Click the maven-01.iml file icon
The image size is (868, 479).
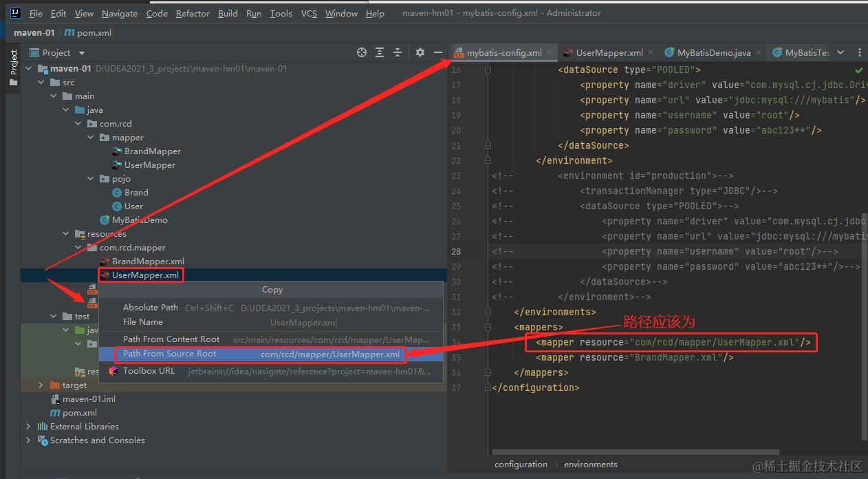55,399
